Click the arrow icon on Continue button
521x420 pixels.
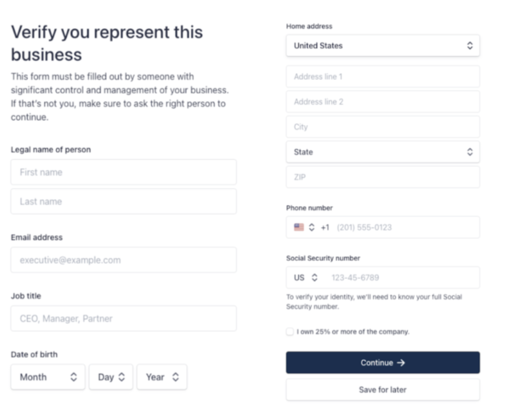coord(401,363)
